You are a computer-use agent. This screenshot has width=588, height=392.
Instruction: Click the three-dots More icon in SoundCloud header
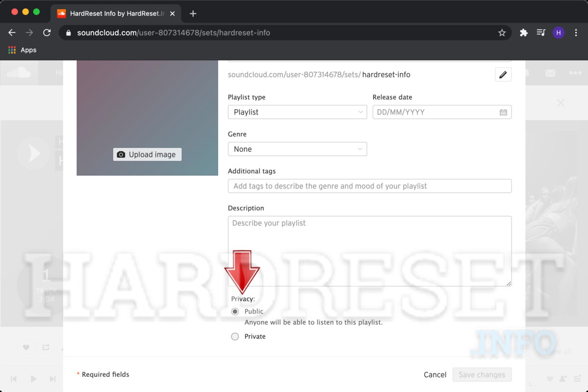click(x=575, y=73)
